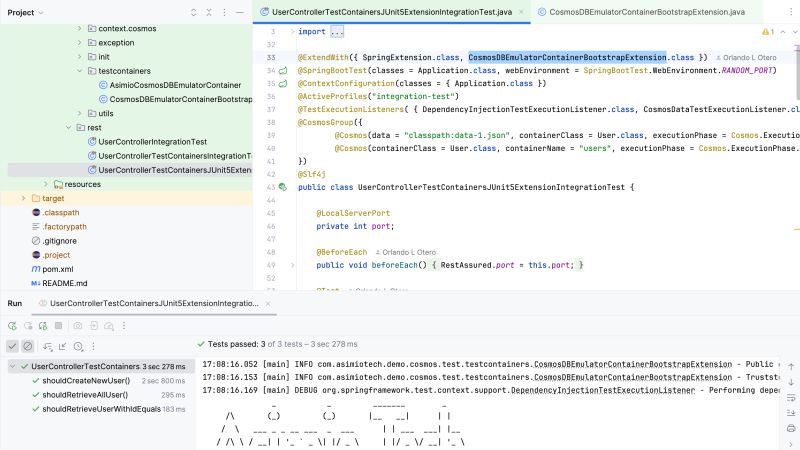Screen dimensions: 800x450
Task: Open Test History clock icon
Action: tap(78, 346)
